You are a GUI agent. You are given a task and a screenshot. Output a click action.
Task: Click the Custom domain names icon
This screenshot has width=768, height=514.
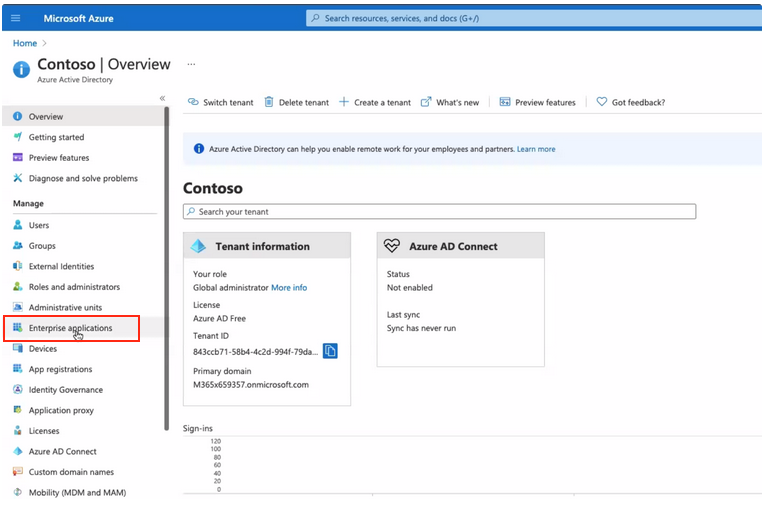click(x=18, y=472)
